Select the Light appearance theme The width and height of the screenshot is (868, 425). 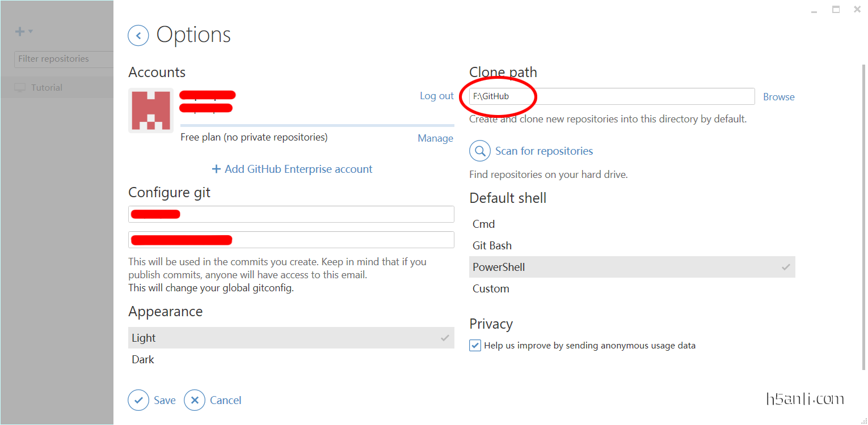coord(291,338)
